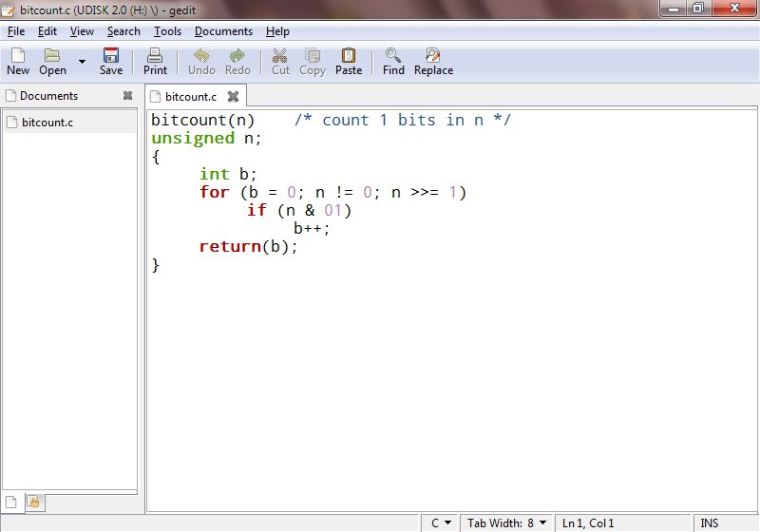Paste from clipboard with Paste icon
The height and width of the screenshot is (532, 760).
349,62
